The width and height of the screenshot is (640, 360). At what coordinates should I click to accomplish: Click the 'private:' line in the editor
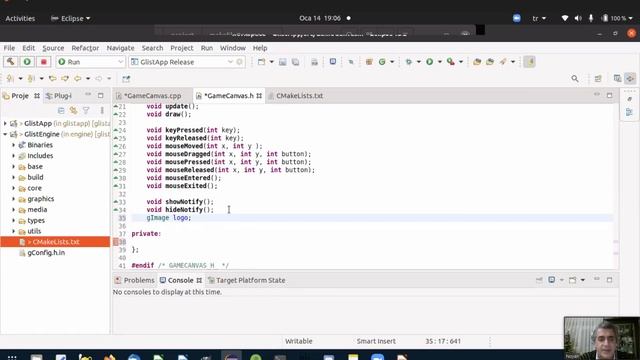[146, 233]
